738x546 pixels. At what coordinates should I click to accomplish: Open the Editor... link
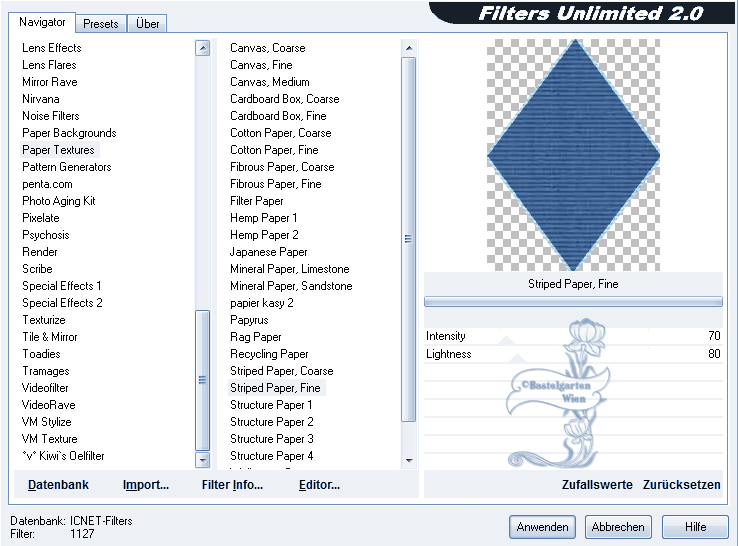(319, 485)
